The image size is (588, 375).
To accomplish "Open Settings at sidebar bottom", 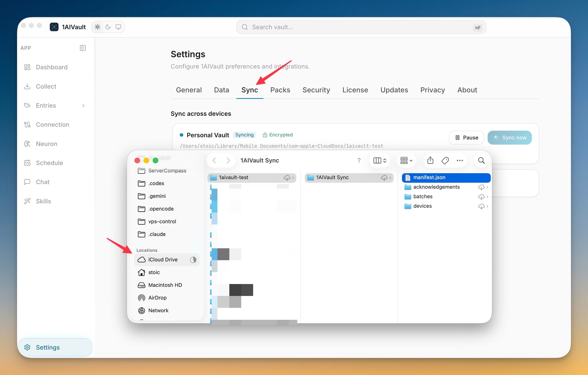I will point(55,347).
